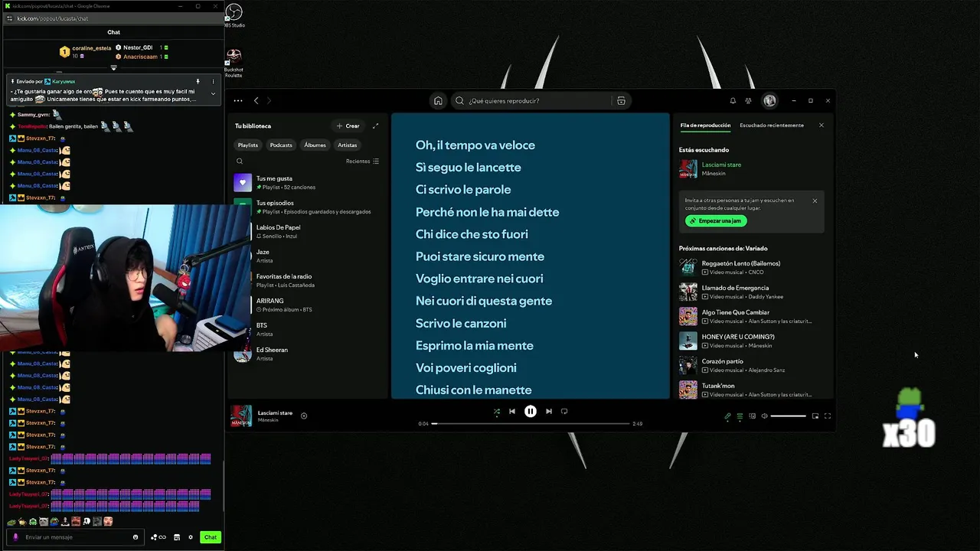The height and width of the screenshot is (551, 980).
Task: Open Jaze artist in library
Action: coord(309,256)
